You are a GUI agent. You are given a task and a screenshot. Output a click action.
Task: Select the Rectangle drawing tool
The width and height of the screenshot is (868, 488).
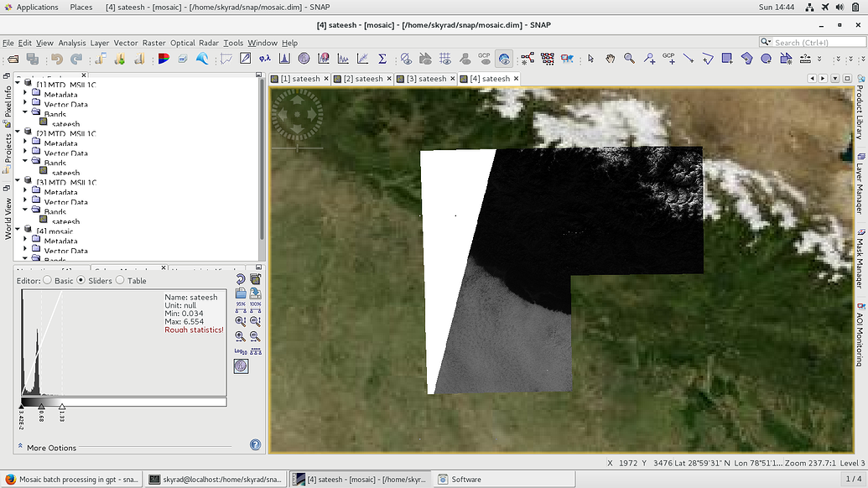point(726,59)
